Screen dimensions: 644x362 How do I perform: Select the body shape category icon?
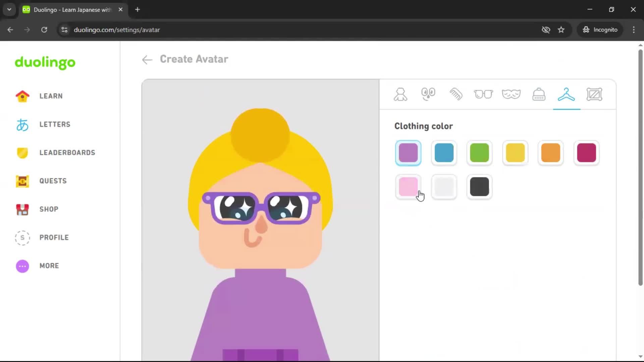(400, 94)
